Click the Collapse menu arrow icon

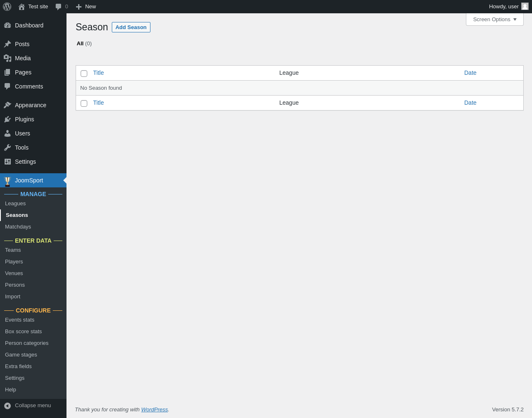(7, 406)
